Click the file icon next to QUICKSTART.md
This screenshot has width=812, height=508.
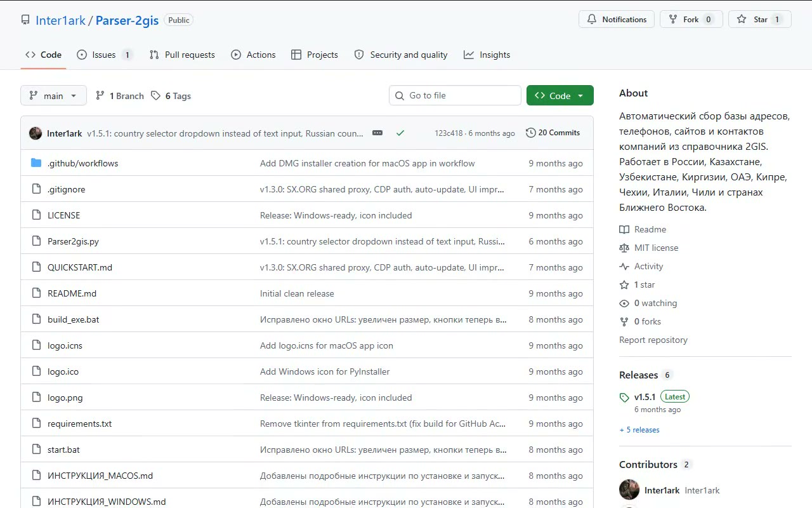36,267
